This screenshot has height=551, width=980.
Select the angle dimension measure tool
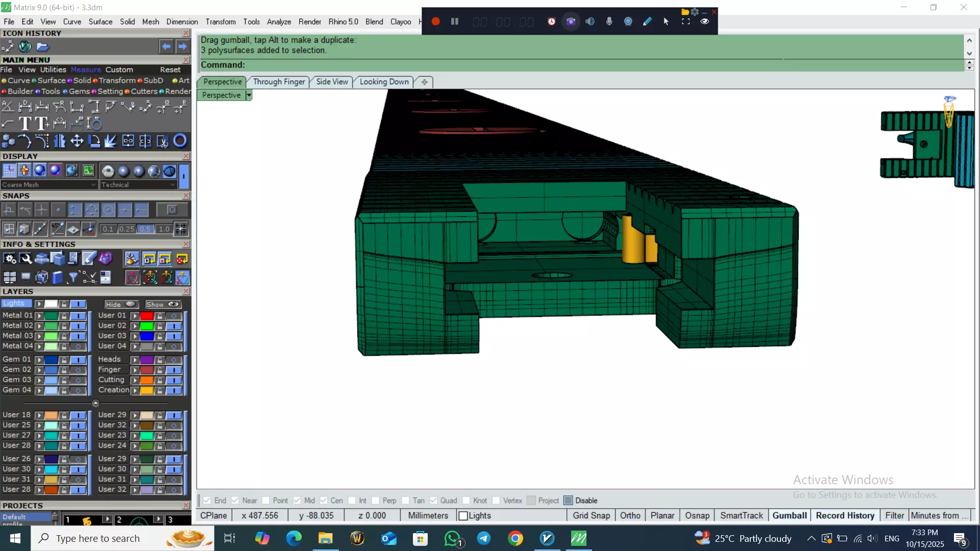click(8, 107)
